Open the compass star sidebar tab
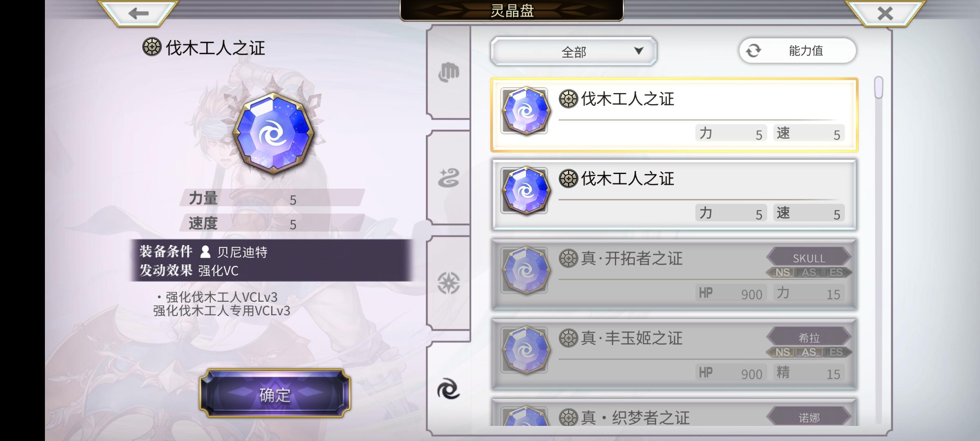Screen dimensions: 980x441 click(448, 283)
